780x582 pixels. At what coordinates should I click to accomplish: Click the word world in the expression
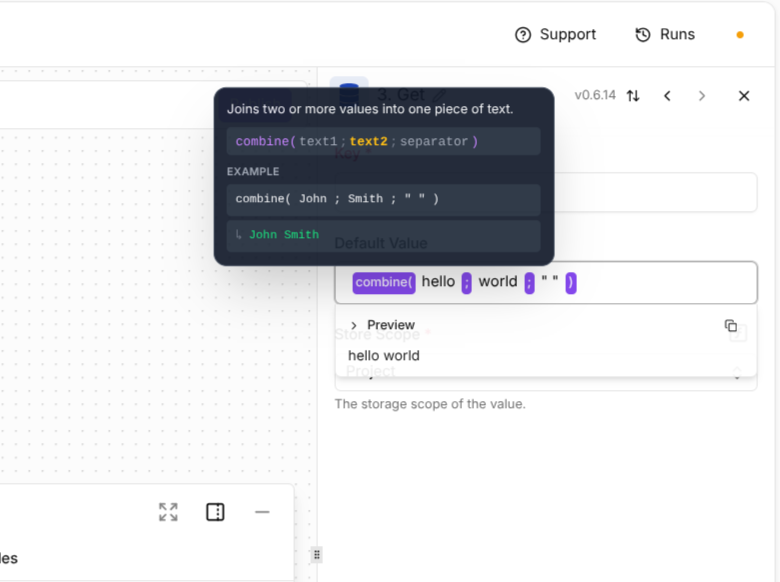tap(498, 282)
